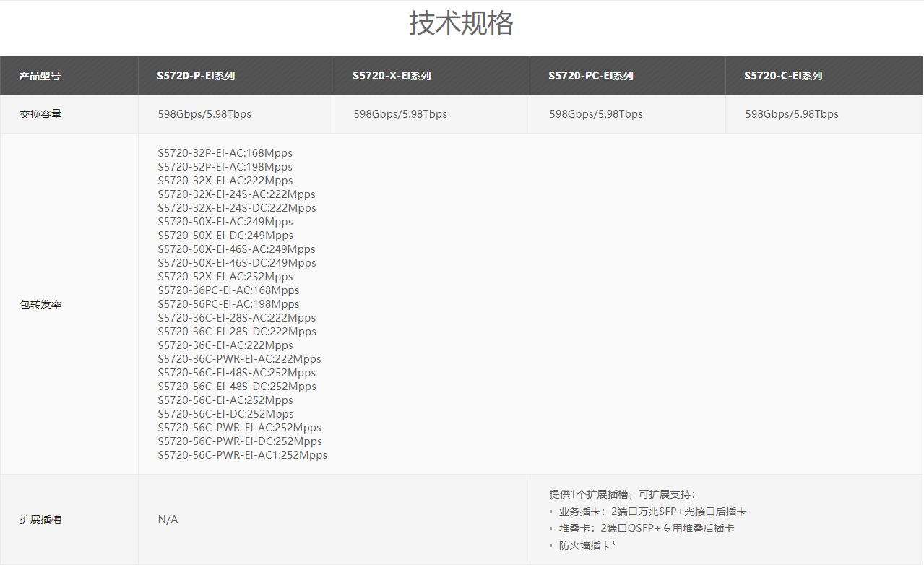Click the S5720-52X-EI-AC:252Mpps line

click(225, 277)
